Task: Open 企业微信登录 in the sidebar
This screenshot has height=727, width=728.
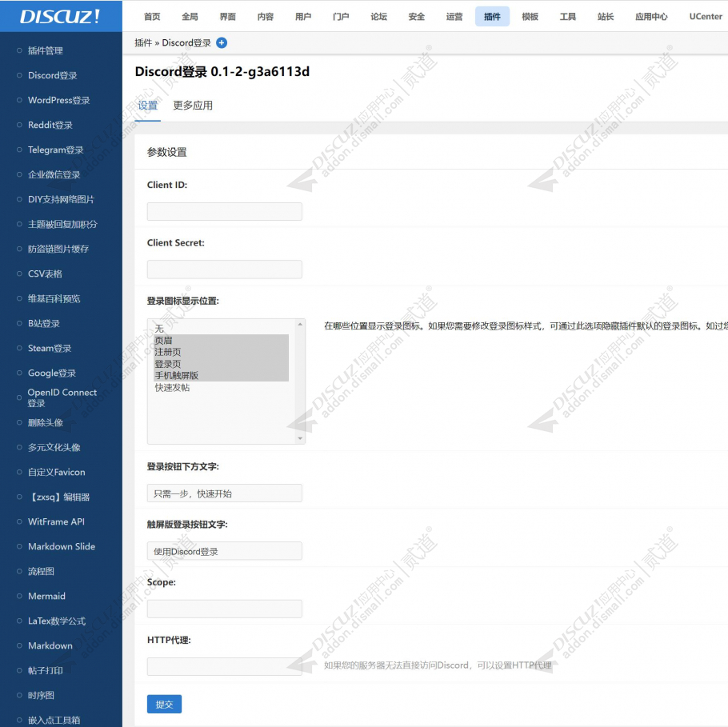Action: click(x=54, y=174)
